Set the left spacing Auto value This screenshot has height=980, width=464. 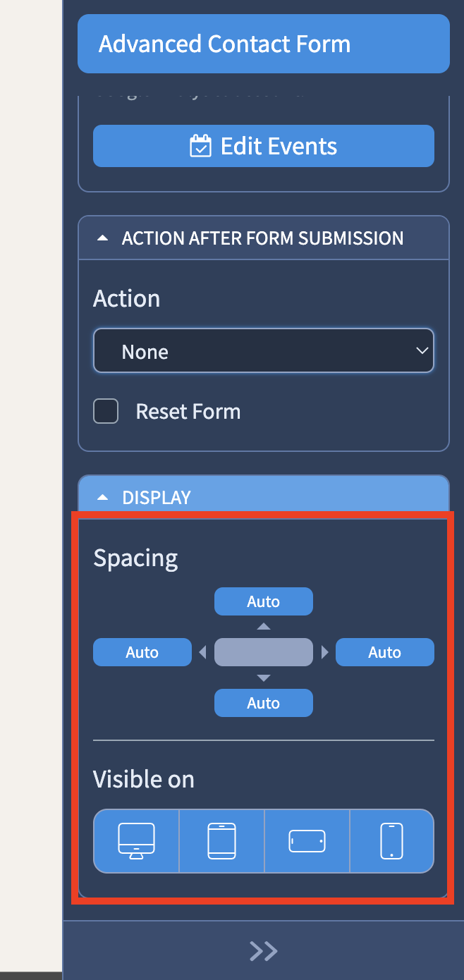[142, 652]
